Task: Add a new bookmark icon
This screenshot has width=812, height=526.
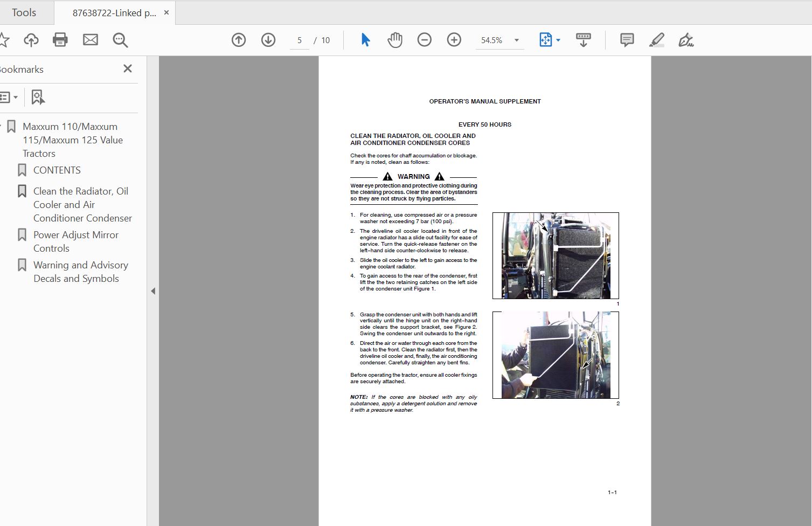Action: tap(38, 98)
